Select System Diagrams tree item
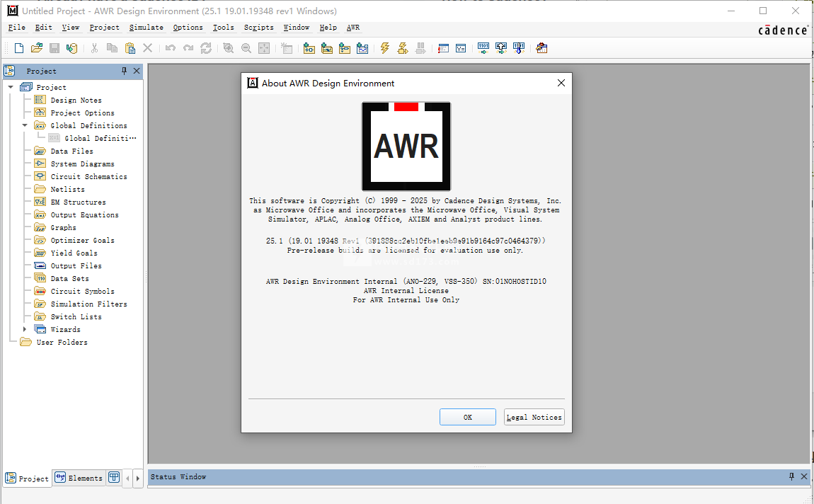Screen dimensions: 814x504 coord(82,164)
